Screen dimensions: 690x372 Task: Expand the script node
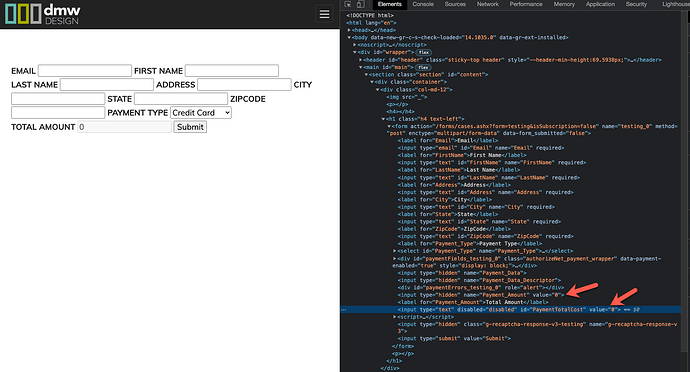coord(395,317)
